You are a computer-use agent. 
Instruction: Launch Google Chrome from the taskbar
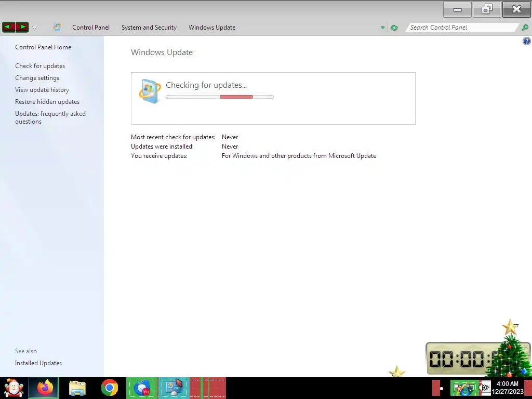(110, 388)
